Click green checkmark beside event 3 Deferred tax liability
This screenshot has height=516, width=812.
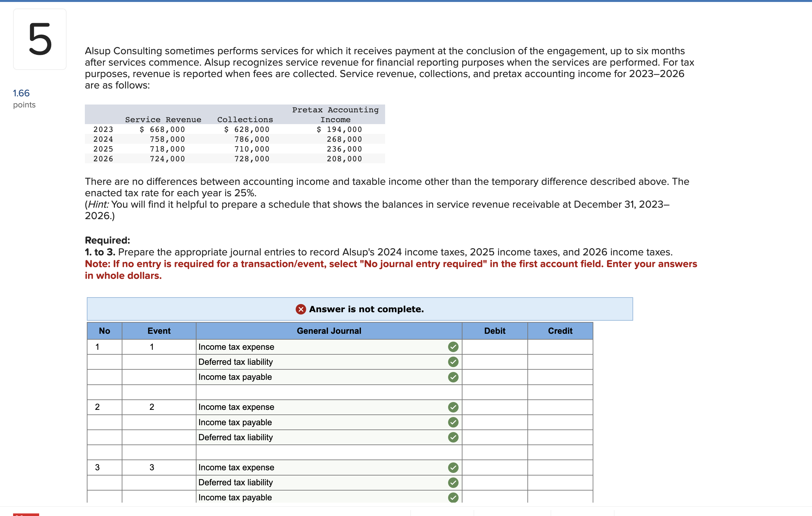coord(453,483)
